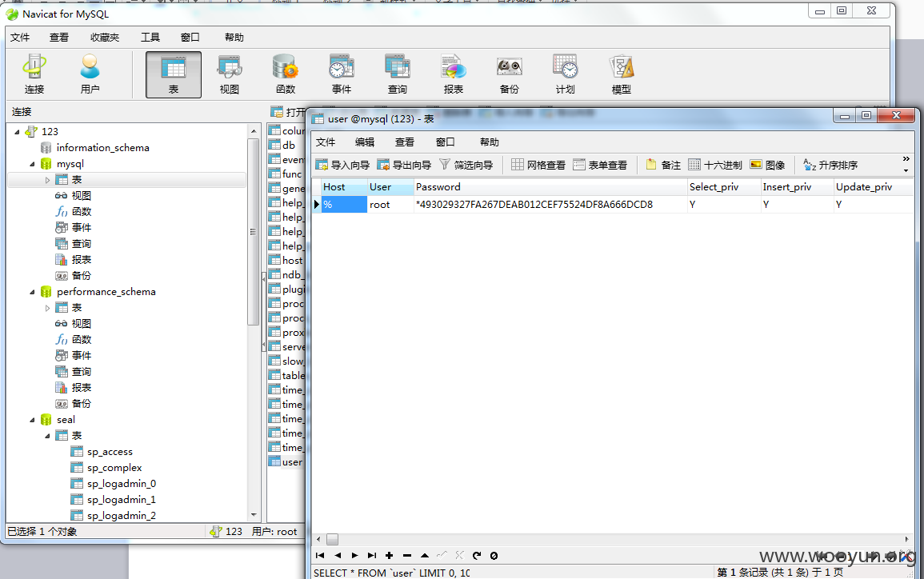Screen dimensions: 924x579
Task: Click scroll-down arrow of connection tree
Action: tap(254, 515)
